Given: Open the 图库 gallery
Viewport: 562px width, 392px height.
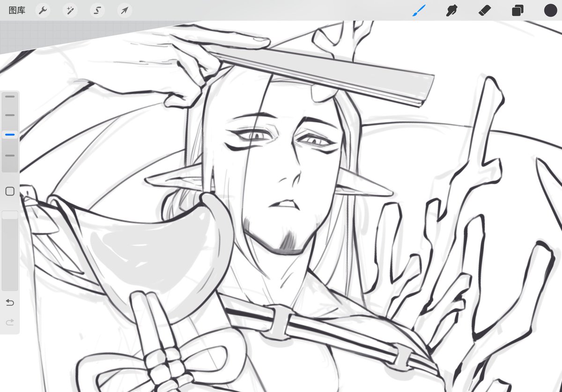Looking at the screenshot, I should point(17,10).
